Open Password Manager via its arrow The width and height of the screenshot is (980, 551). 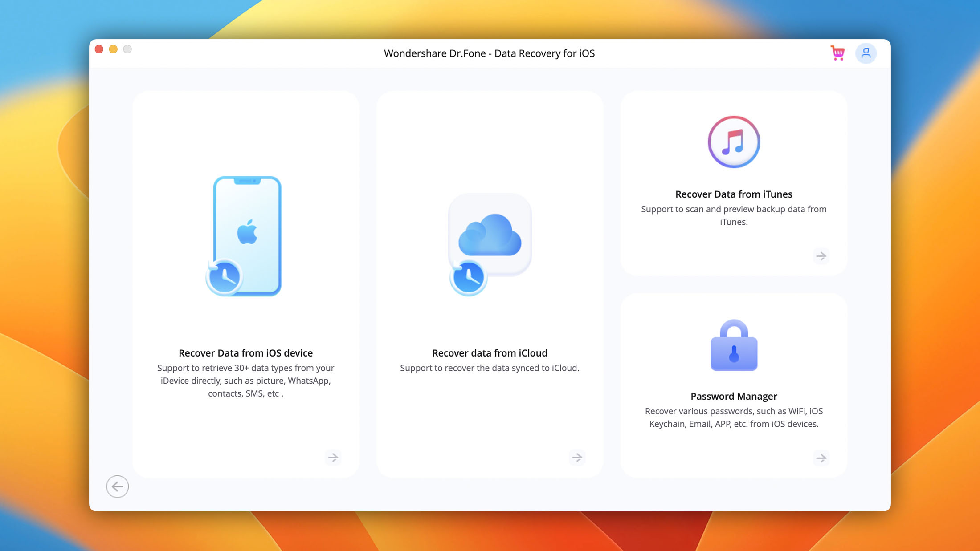click(821, 458)
